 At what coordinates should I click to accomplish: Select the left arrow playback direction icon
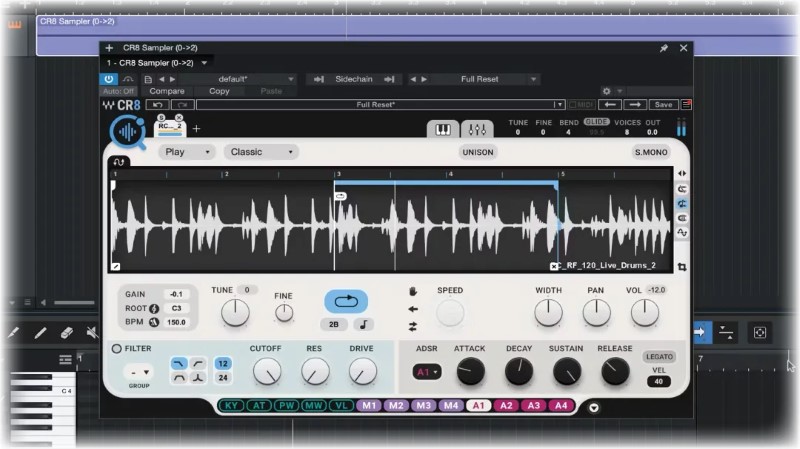(x=413, y=309)
